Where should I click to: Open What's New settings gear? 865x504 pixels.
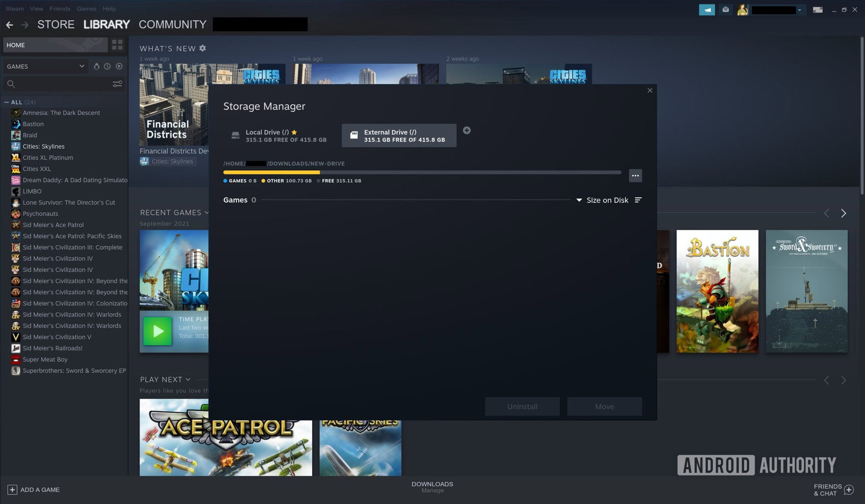[x=203, y=48]
